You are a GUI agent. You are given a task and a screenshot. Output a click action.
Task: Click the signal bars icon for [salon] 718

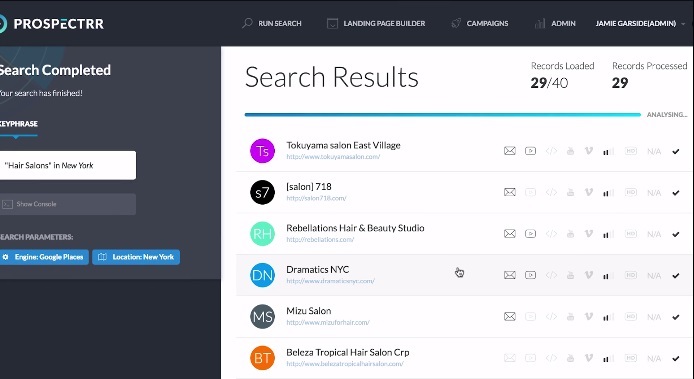(x=609, y=193)
